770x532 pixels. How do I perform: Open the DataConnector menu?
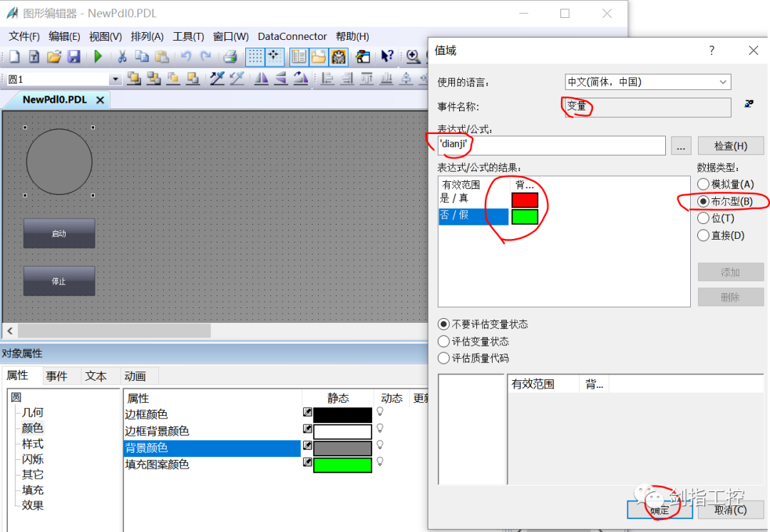(x=292, y=36)
